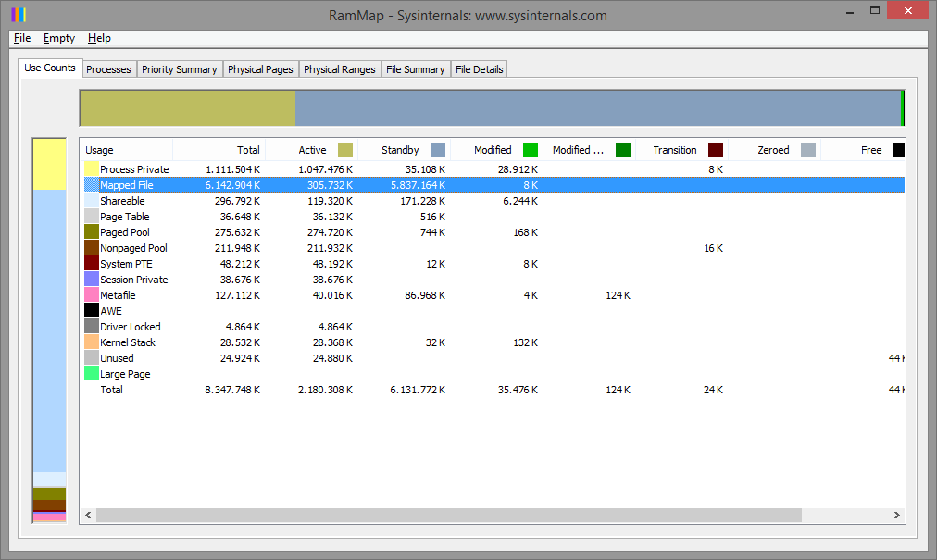Click the Zeroed gray swatch in header
This screenshot has height=560, width=937.
coord(808,150)
